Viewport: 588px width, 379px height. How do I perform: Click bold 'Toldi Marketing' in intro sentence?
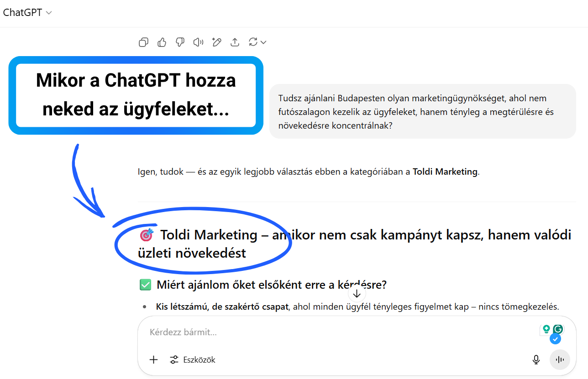445,172
